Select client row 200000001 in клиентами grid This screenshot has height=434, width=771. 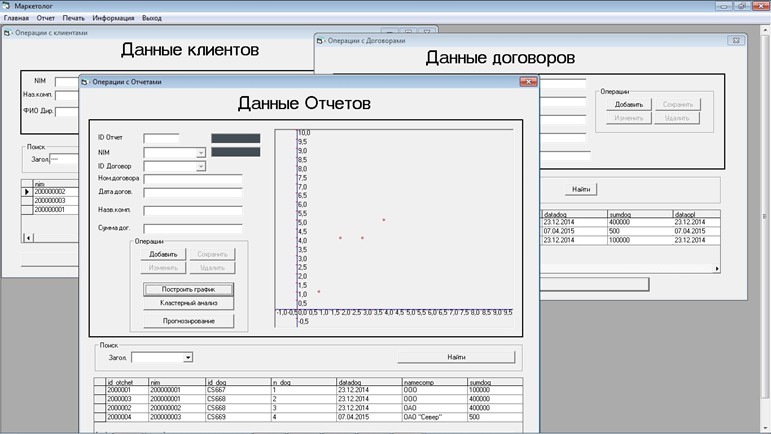(50, 209)
